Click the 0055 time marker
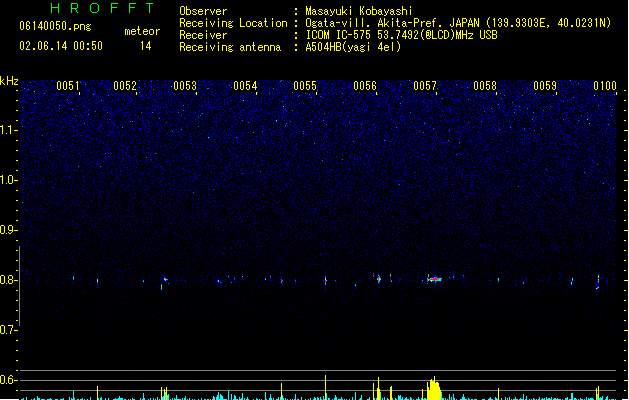 tap(305, 86)
